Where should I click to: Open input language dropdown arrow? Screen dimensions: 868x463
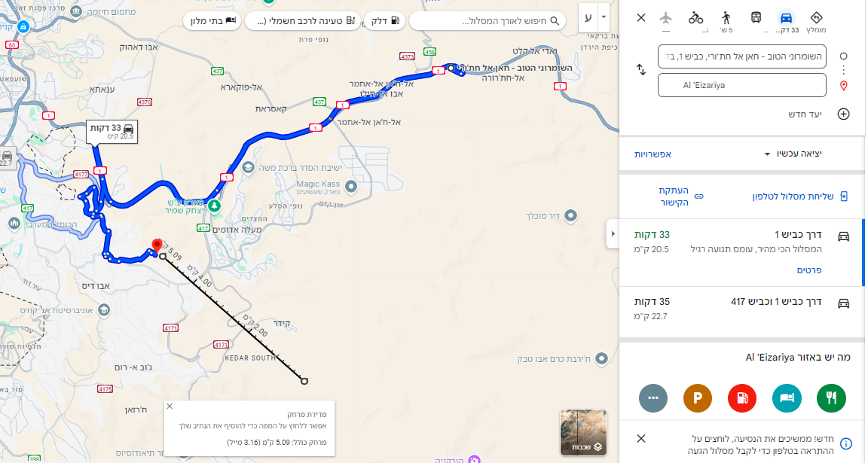pyautogui.click(x=604, y=17)
